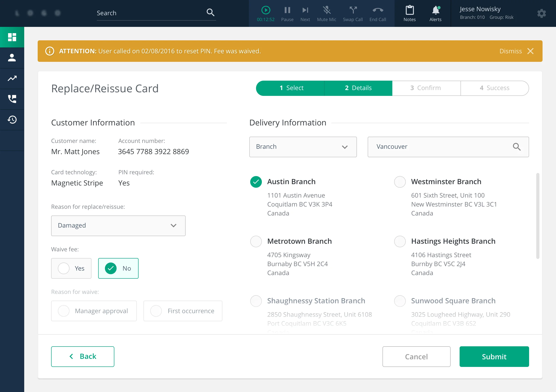Open the dashboard grid icon in sidebar
This screenshot has height=392, width=556.
[x=12, y=37]
